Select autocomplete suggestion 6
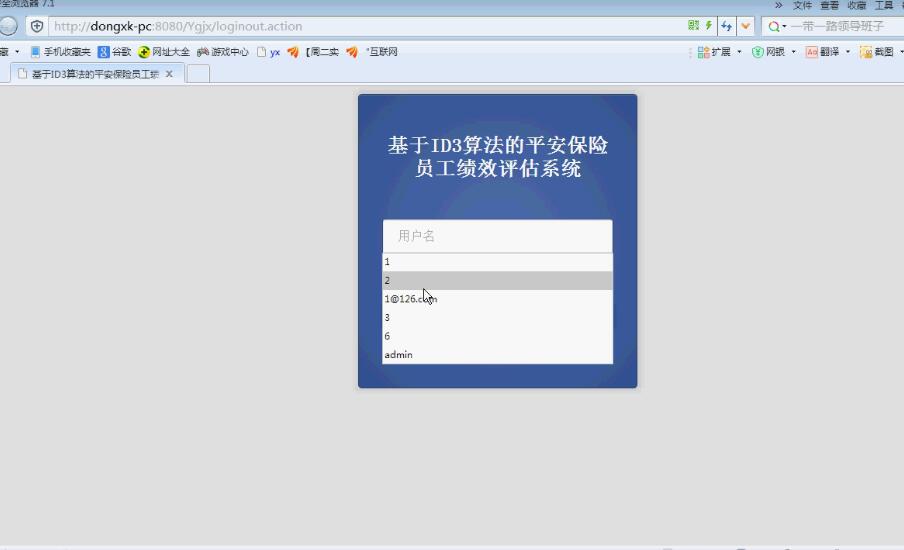This screenshot has height=550, width=904. click(x=498, y=336)
